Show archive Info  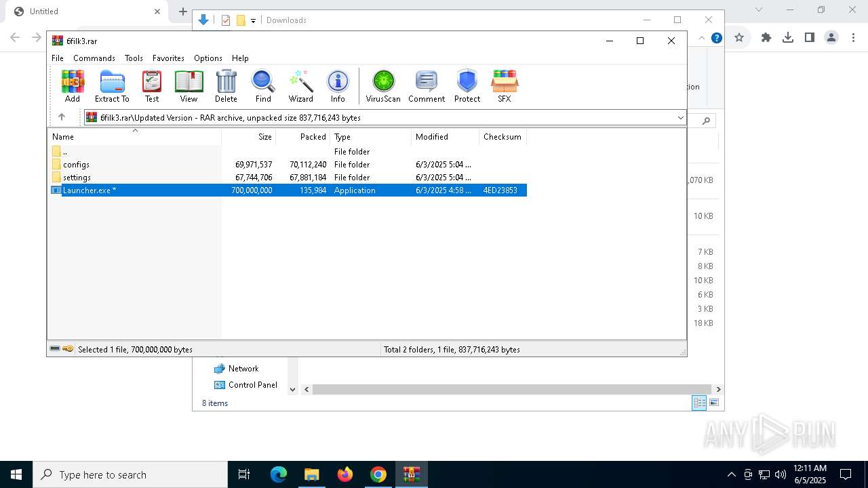(338, 86)
